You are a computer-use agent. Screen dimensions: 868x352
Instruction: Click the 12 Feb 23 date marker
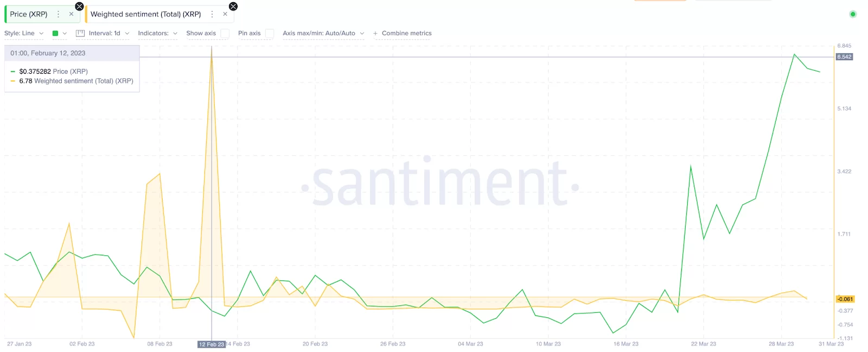(x=211, y=344)
